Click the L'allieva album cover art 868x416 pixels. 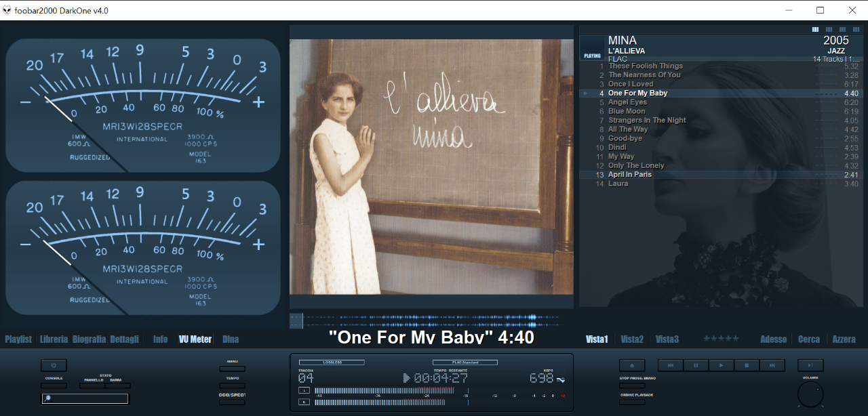431,167
